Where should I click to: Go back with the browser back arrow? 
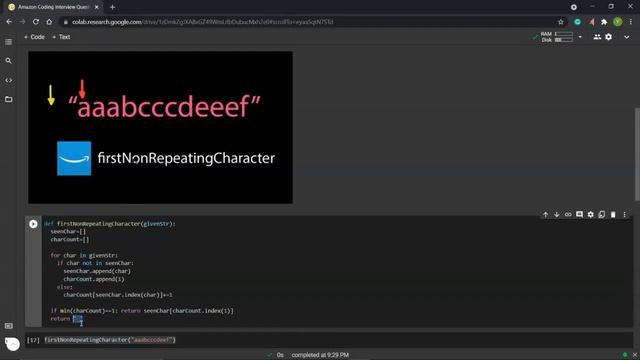coord(9,22)
